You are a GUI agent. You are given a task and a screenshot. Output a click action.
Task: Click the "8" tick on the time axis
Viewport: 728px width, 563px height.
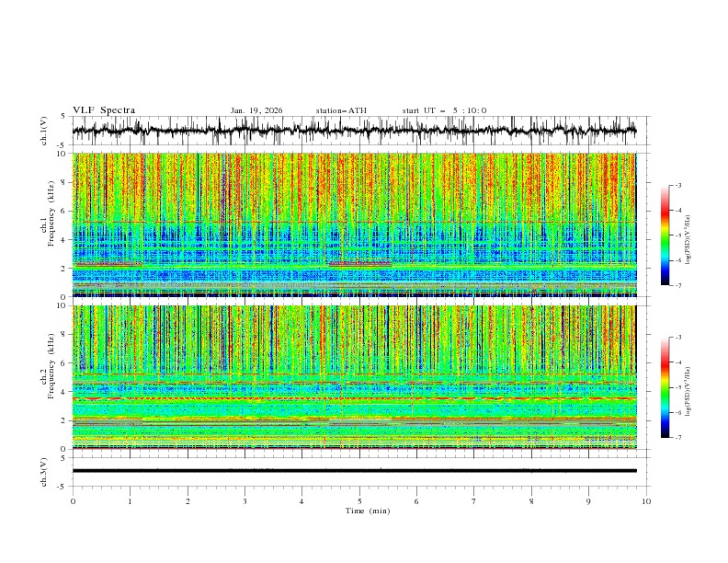pos(531,501)
